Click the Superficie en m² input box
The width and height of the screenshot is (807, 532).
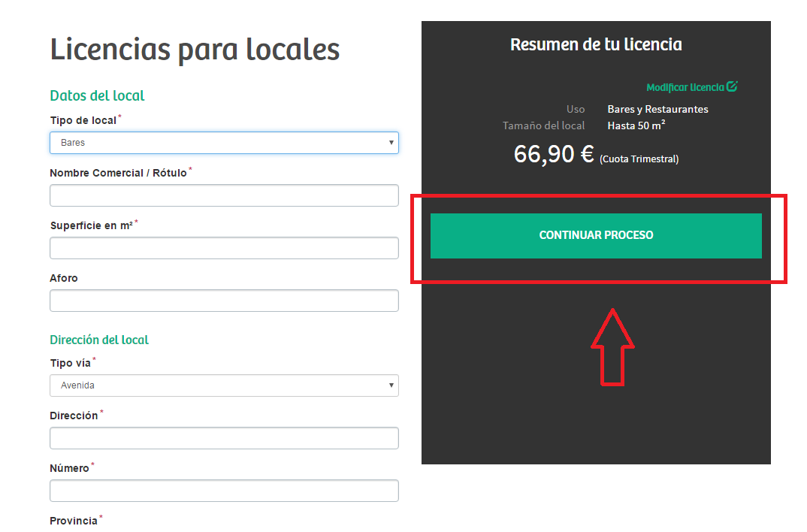(x=224, y=247)
